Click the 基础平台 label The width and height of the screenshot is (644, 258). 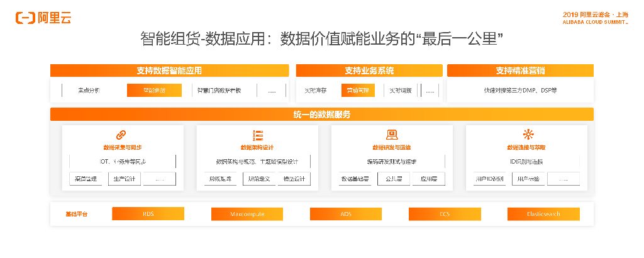click(x=76, y=214)
